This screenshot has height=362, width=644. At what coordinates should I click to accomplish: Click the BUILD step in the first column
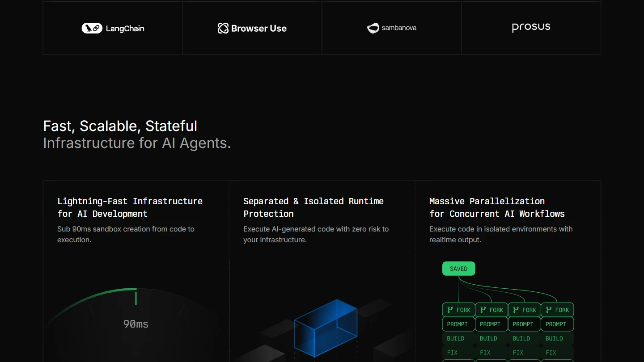(x=456, y=338)
